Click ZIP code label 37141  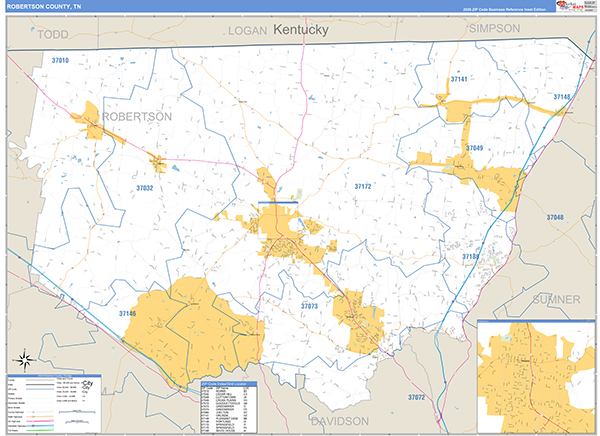459,79
